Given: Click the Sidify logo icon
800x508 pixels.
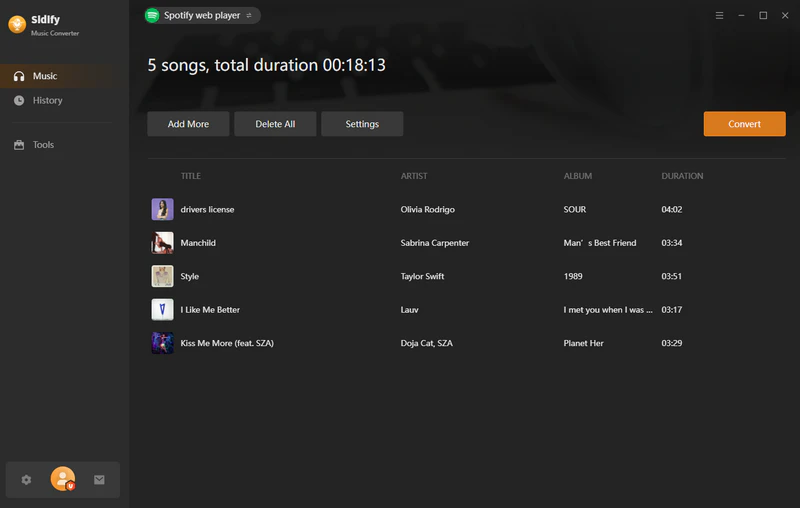Looking at the screenshot, I should click(x=16, y=25).
